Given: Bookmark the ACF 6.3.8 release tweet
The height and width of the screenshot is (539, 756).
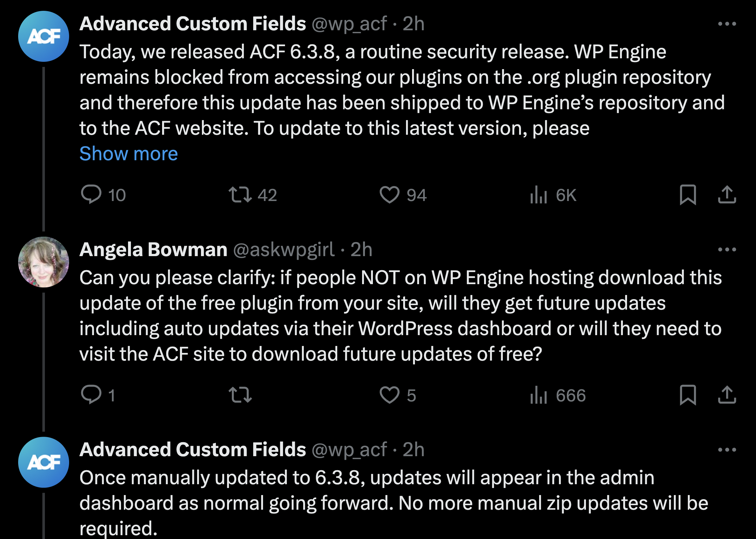Looking at the screenshot, I should coord(688,195).
